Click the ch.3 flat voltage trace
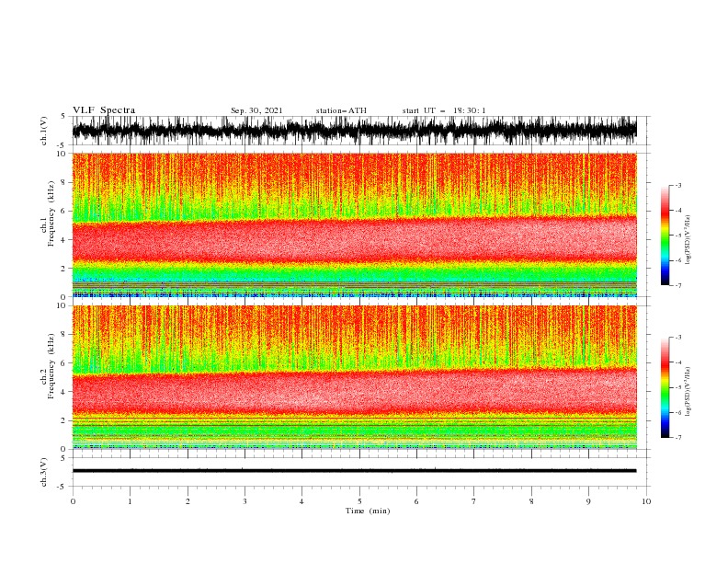Viewport: 728px width, 563px height. pyautogui.click(x=354, y=471)
